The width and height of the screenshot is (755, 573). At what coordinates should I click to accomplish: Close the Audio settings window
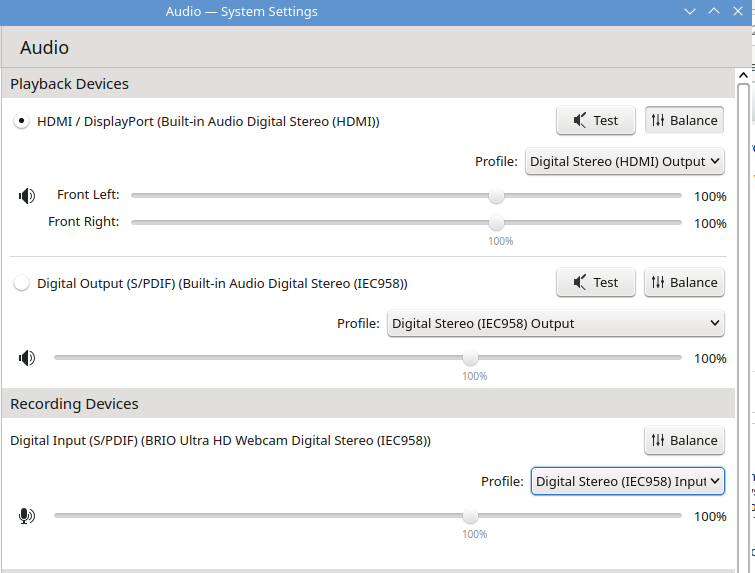tap(739, 11)
